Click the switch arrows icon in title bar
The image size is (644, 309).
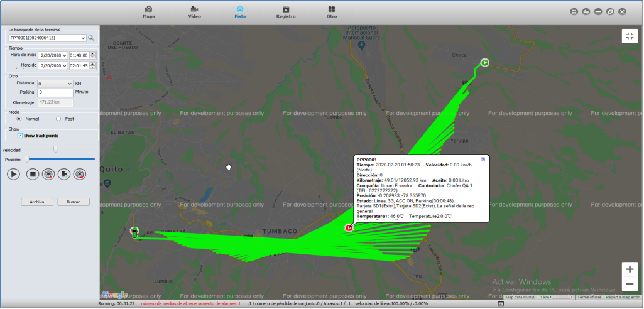coord(586,12)
